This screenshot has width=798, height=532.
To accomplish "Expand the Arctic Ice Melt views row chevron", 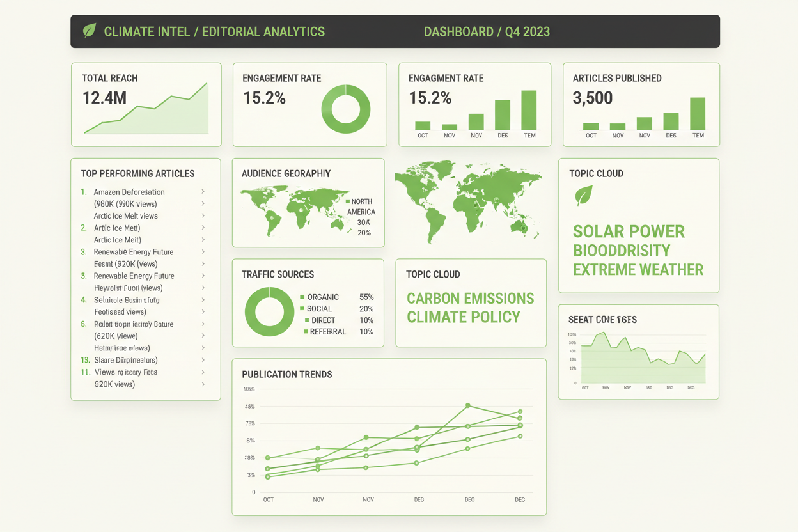I will pos(203,215).
